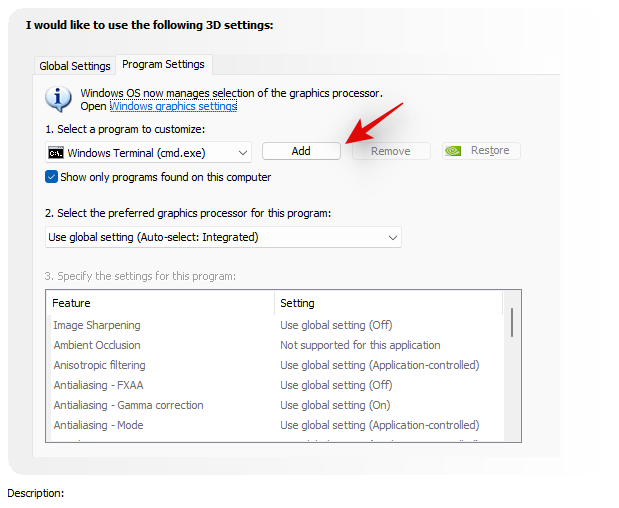This screenshot has height=508, width=619.
Task: Select Antialiasing - FXAA row
Action: pyautogui.click(x=100, y=385)
